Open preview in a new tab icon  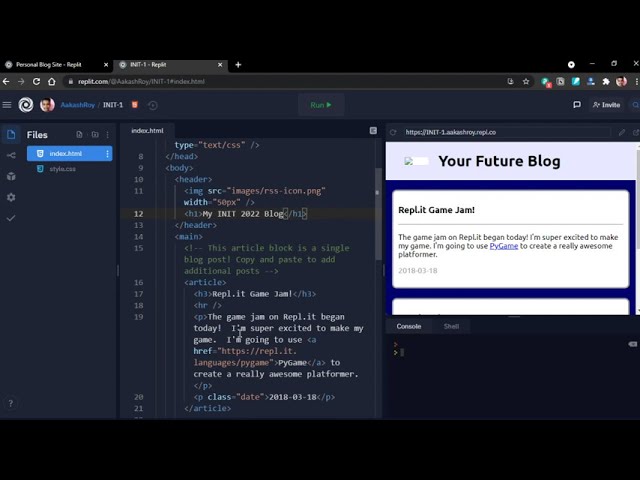tap(636, 132)
